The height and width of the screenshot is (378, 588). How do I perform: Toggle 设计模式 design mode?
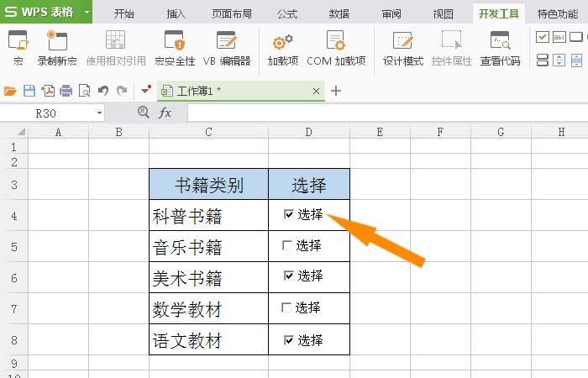point(403,48)
